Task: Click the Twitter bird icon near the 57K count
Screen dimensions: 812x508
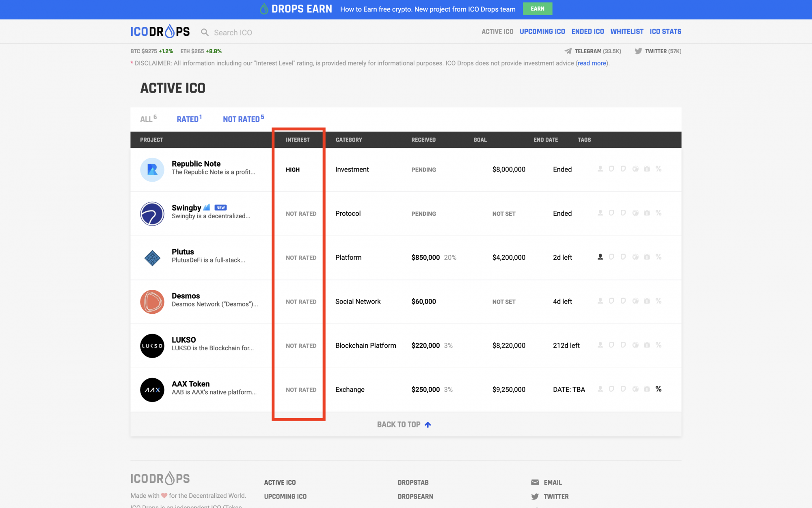Action: tap(638, 51)
